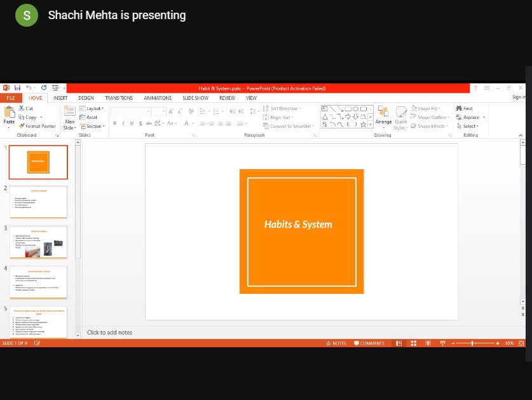Select the star shape in shapes gallery
Viewport: 532px width, 400px height.
[363, 125]
